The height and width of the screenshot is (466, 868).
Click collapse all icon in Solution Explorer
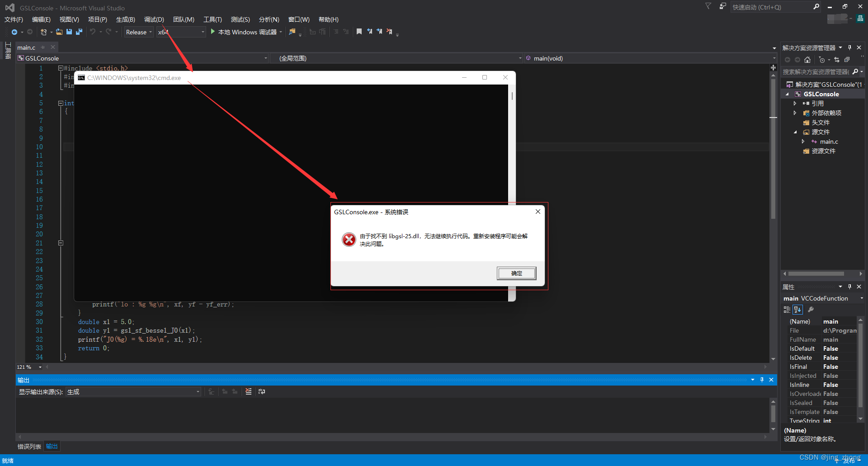point(847,60)
